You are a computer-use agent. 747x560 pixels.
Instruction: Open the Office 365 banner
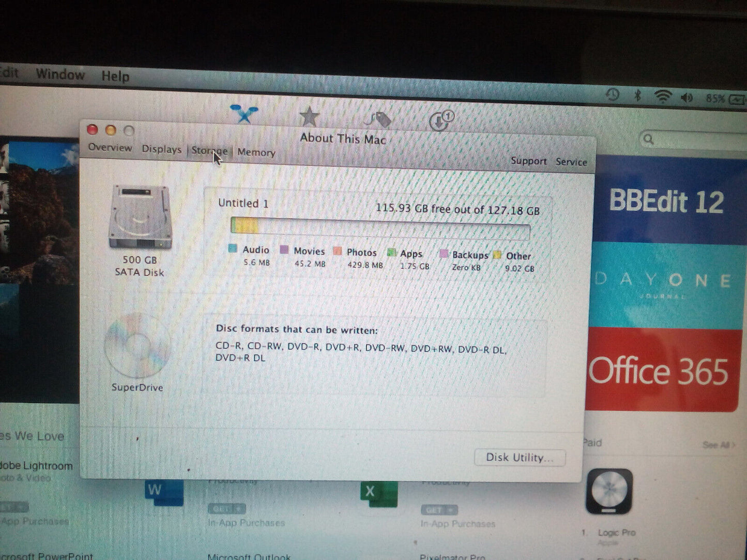click(x=664, y=369)
